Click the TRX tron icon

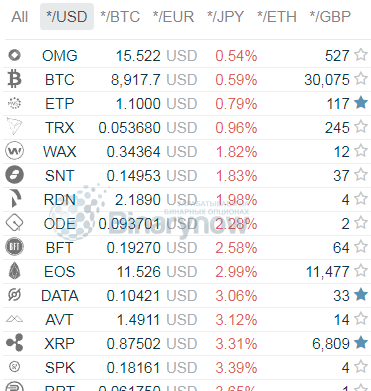14,127
